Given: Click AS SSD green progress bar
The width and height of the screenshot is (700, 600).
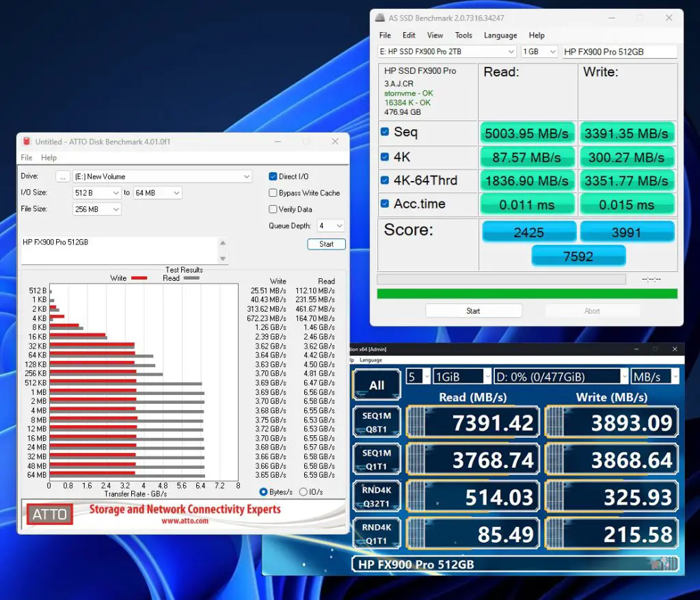Looking at the screenshot, I should [527, 294].
